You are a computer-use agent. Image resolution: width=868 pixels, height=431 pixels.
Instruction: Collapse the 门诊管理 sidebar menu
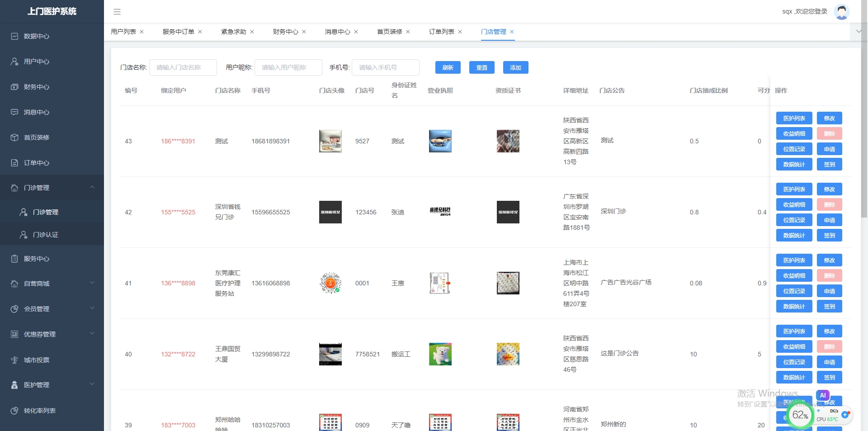tap(92, 187)
